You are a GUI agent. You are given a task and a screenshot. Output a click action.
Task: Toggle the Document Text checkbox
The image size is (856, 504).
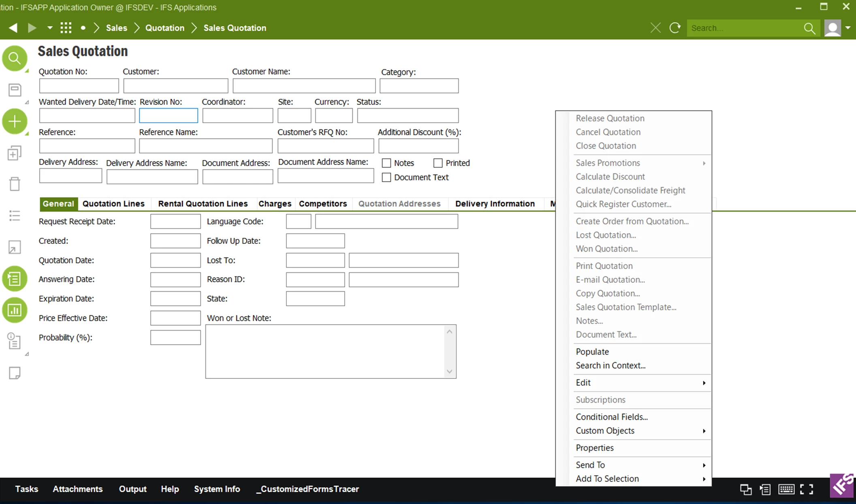[x=386, y=177]
